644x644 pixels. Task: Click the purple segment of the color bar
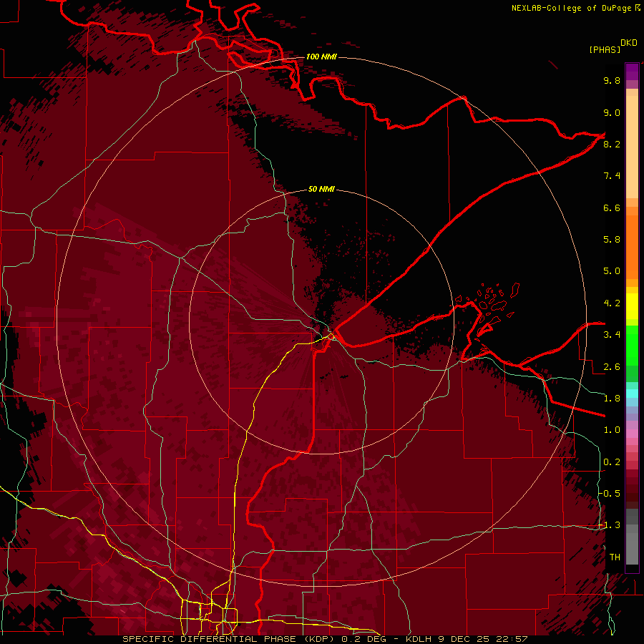632,72
